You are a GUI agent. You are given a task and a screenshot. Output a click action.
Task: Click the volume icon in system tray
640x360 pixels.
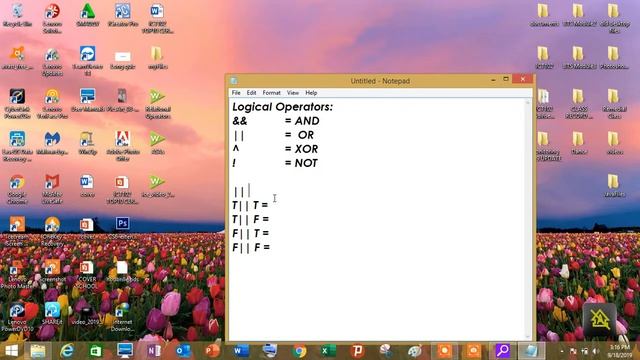[596, 351]
